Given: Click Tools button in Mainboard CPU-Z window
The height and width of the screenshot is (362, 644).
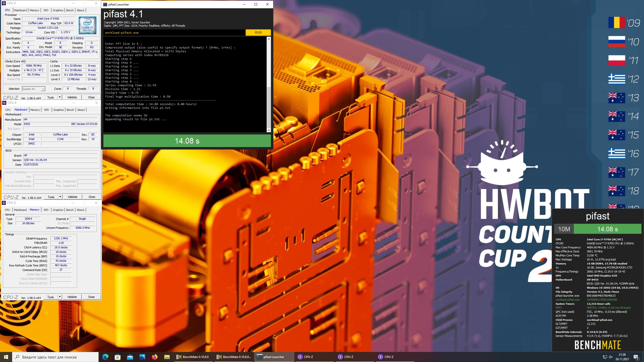Looking at the screenshot, I should coord(51,197).
